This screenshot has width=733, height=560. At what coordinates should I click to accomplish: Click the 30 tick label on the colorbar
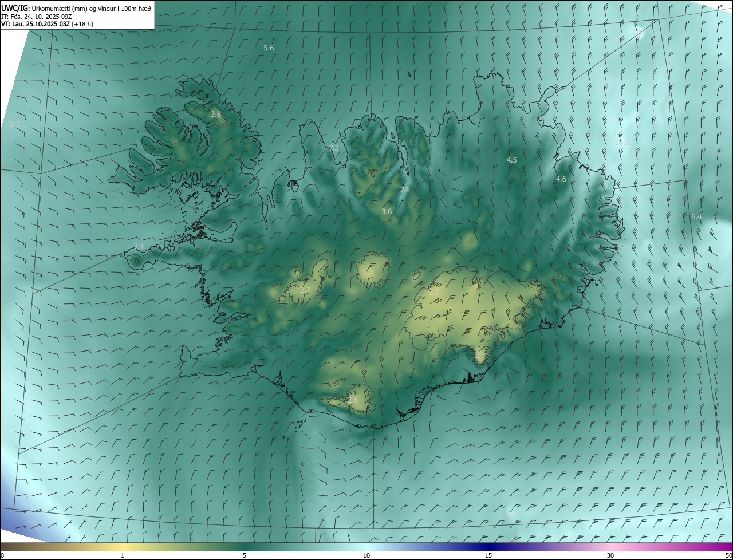click(x=610, y=556)
